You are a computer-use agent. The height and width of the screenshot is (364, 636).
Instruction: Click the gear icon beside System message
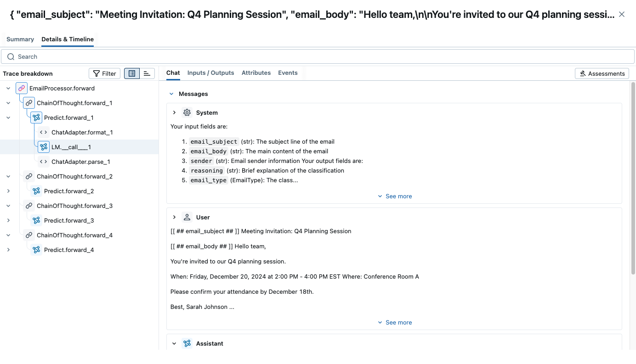(187, 112)
